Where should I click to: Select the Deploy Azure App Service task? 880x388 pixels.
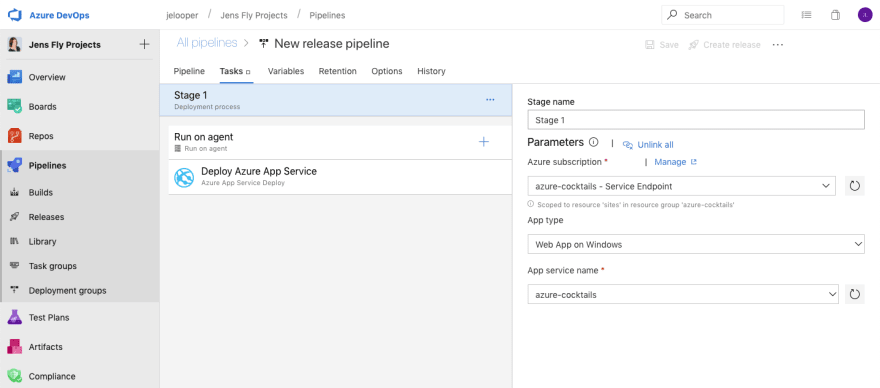(x=340, y=177)
